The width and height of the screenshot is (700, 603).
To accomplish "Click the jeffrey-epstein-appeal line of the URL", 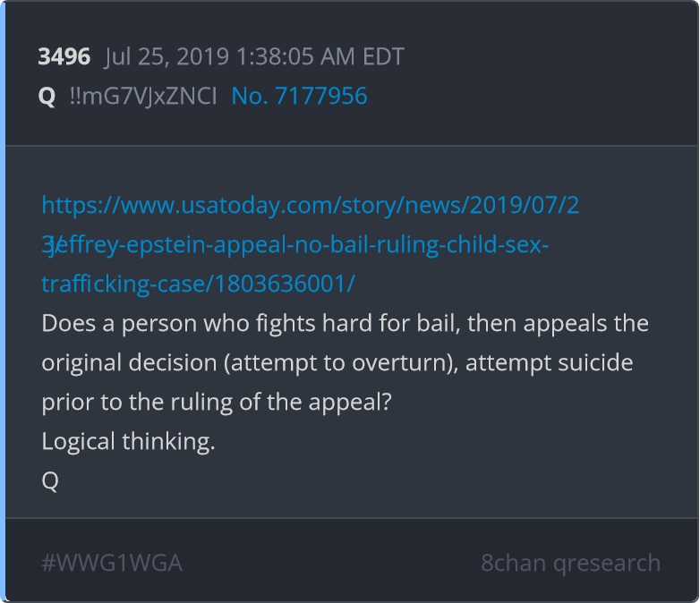I will coord(295,244).
